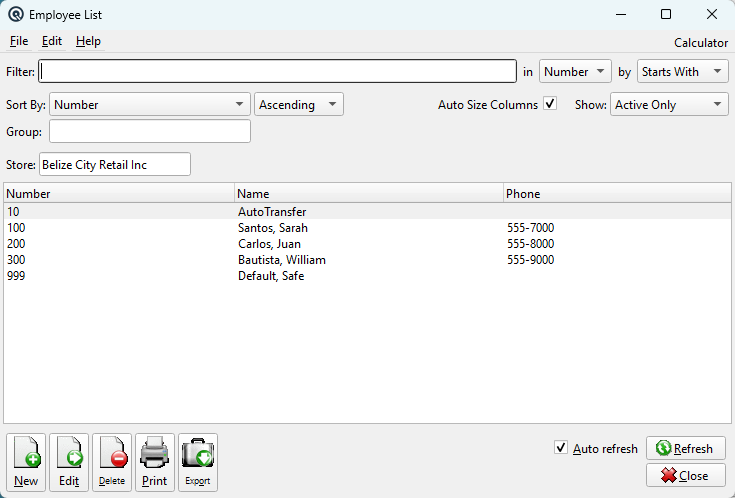The image size is (735, 498).
Task: Open the Starts With match dropdown
Action: [x=682, y=71]
